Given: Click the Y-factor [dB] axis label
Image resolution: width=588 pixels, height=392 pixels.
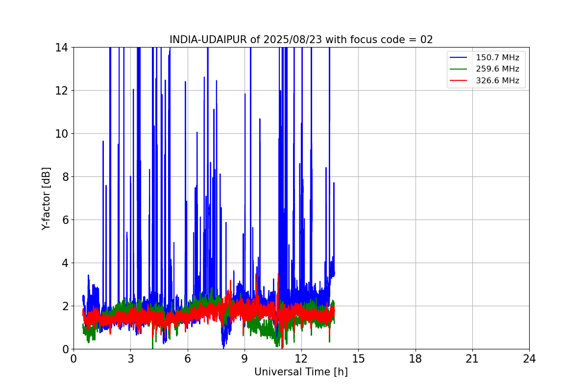Looking at the screenshot, I should tap(46, 198).
